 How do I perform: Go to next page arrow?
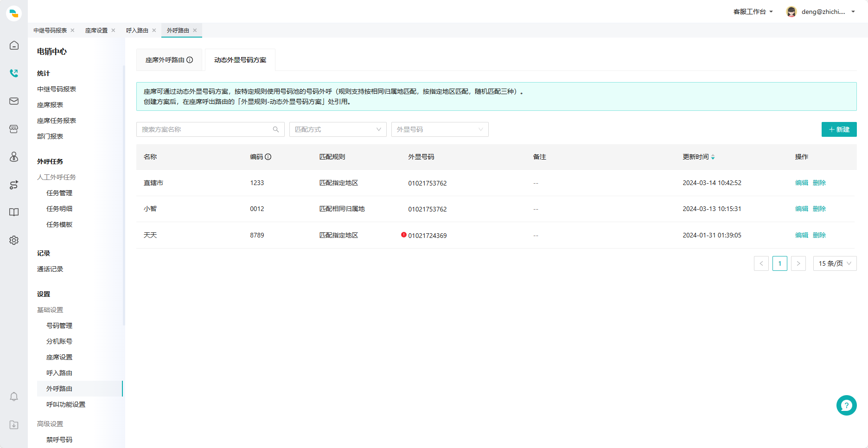[x=798, y=263]
